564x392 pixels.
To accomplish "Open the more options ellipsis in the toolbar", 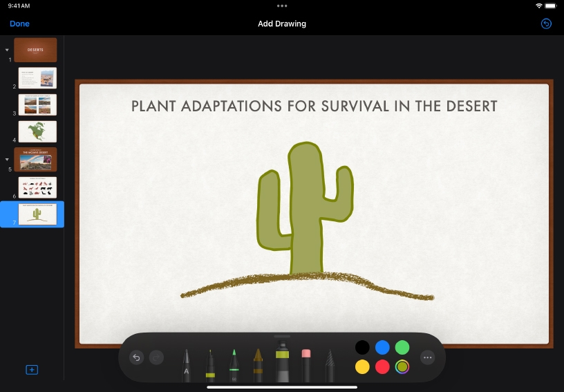I will click(x=428, y=357).
